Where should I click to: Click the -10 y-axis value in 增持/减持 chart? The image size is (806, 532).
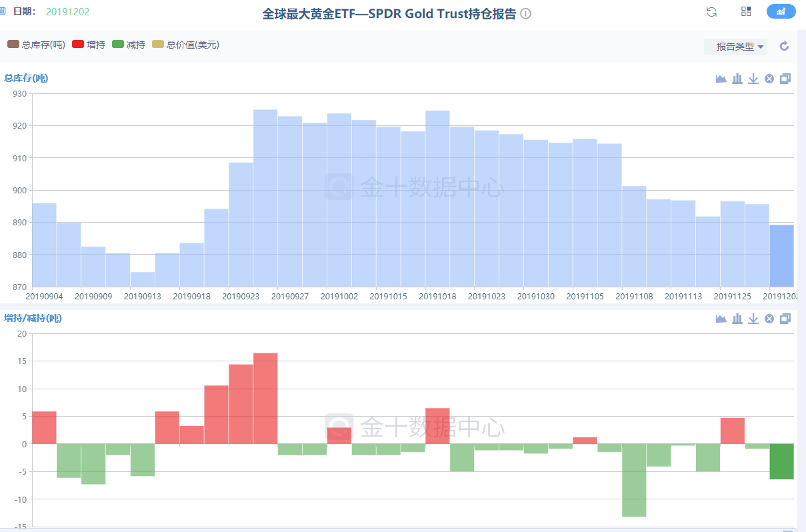20,499
